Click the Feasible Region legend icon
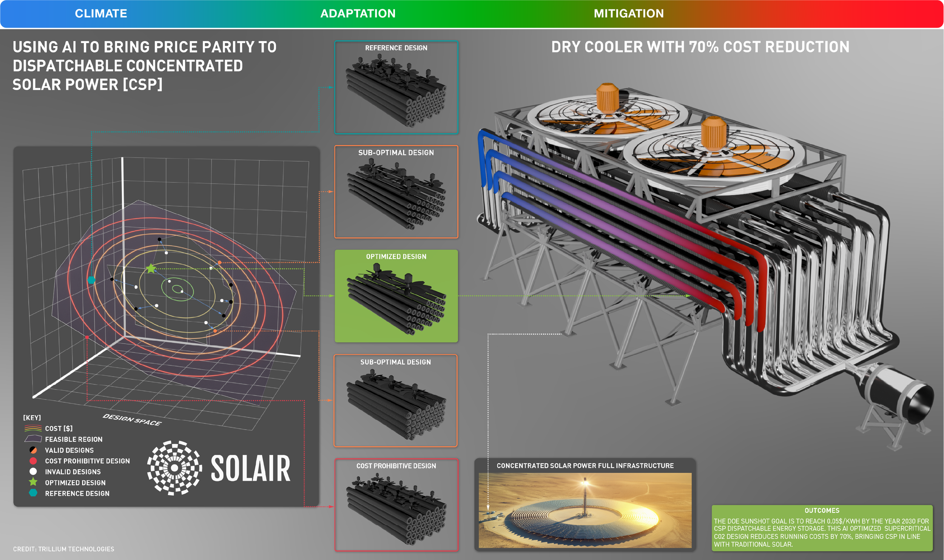Screen dimensions: 944x560 [33, 439]
